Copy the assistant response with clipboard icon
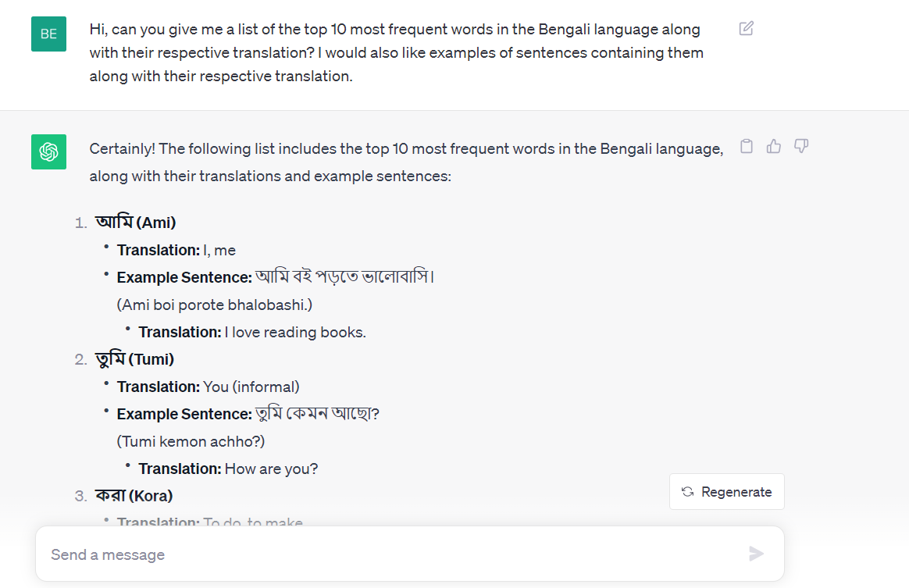 [x=747, y=146]
